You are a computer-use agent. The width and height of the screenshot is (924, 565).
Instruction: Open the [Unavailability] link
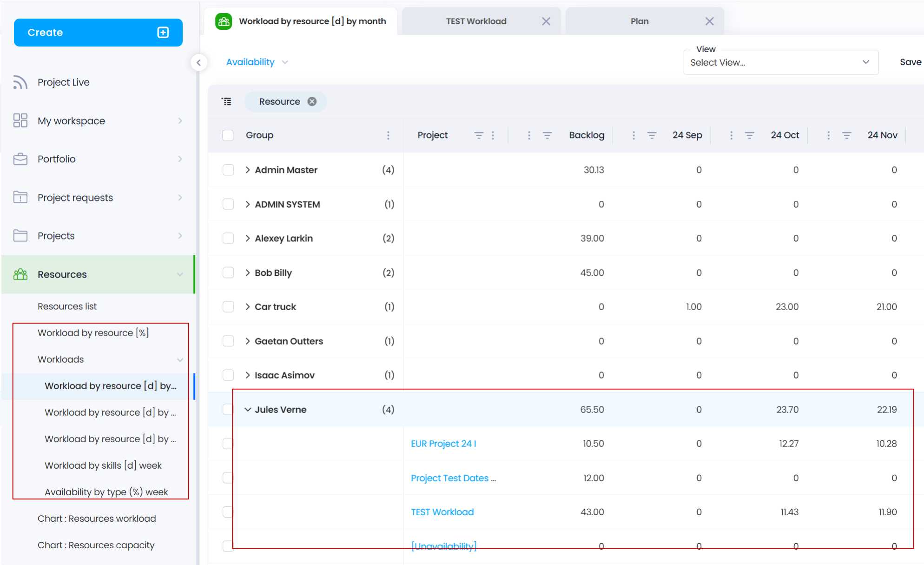coord(444,546)
